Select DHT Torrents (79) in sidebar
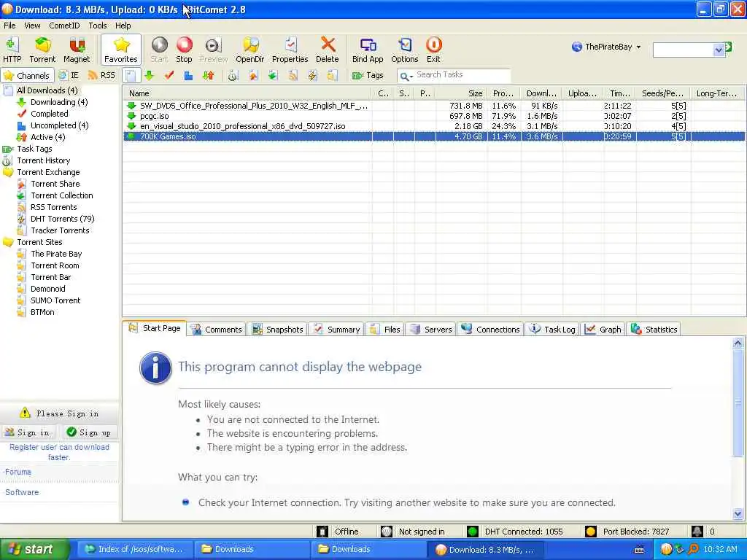The image size is (747, 560). (63, 219)
